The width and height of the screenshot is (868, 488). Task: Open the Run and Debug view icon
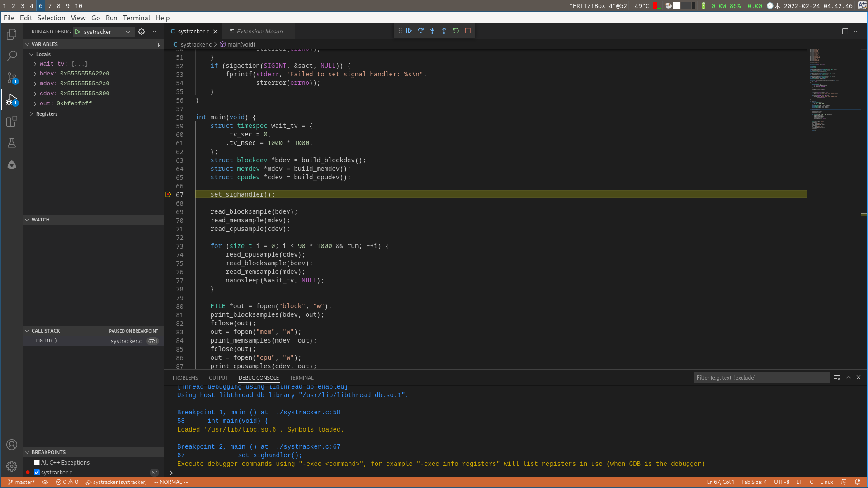tap(12, 99)
